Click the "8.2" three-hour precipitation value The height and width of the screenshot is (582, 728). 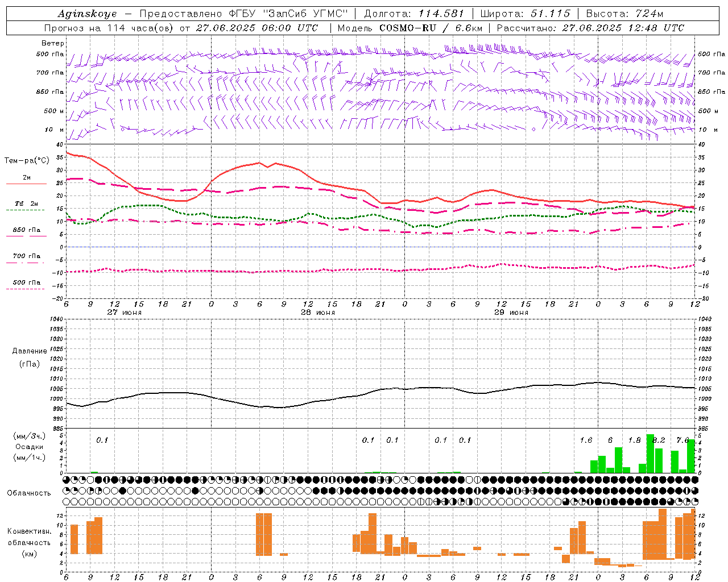click(659, 440)
